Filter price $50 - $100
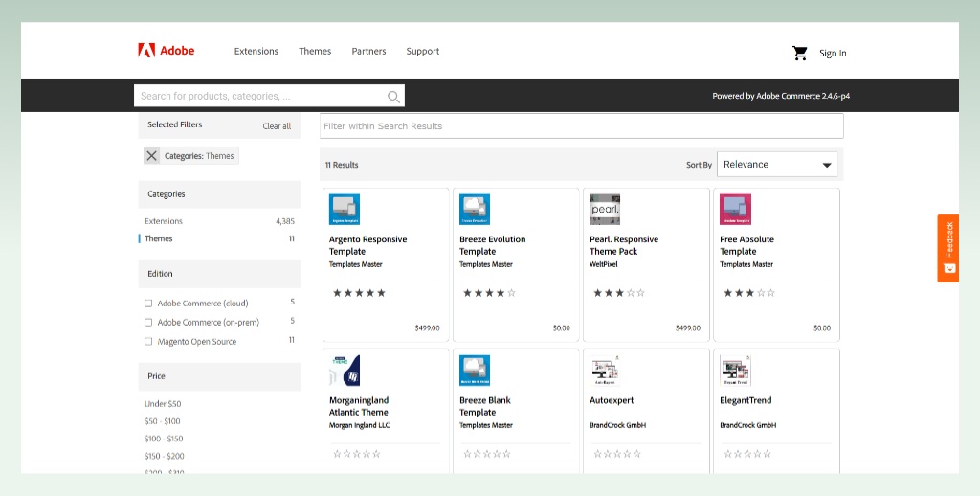Viewport: 980px width, 496px height. [x=162, y=421]
